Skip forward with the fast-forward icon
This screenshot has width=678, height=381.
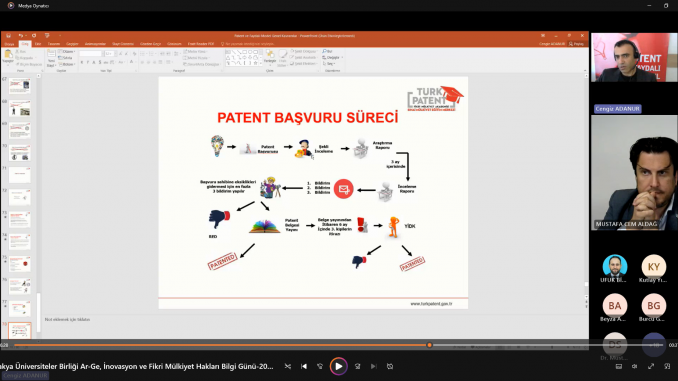[x=357, y=366]
